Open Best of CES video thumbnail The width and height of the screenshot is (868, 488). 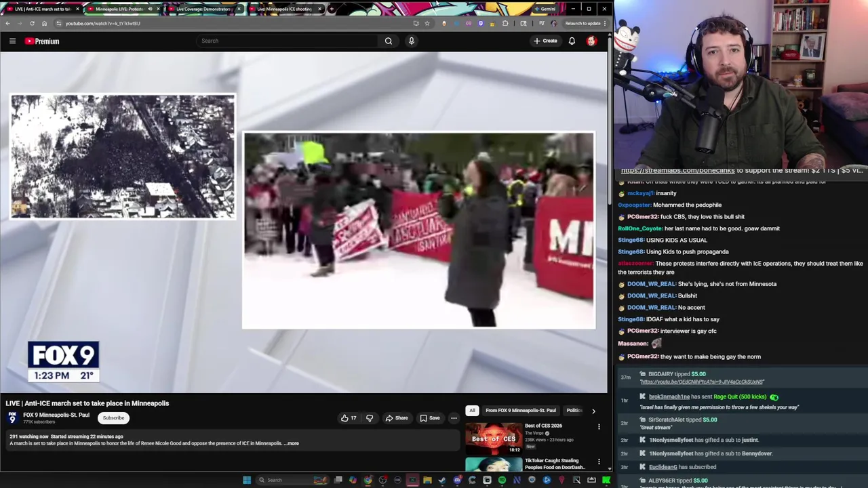pos(494,437)
